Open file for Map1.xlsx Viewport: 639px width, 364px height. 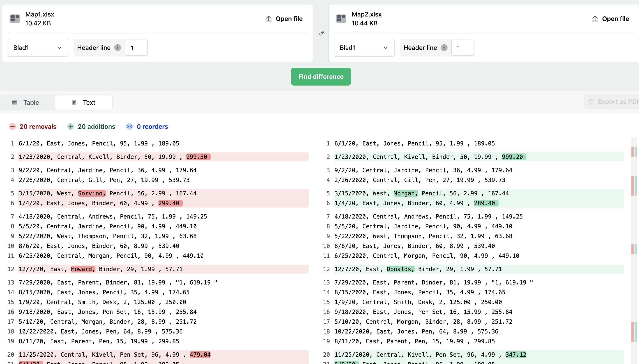coord(284,19)
